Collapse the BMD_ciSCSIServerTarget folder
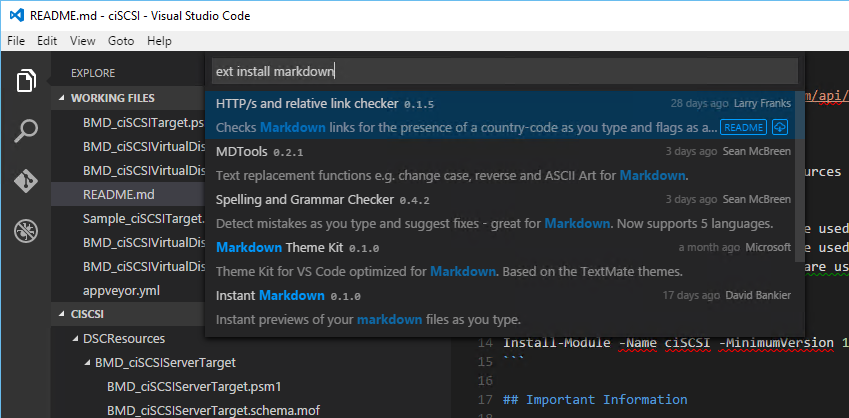The width and height of the screenshot is (849, 418). point(88,363)
